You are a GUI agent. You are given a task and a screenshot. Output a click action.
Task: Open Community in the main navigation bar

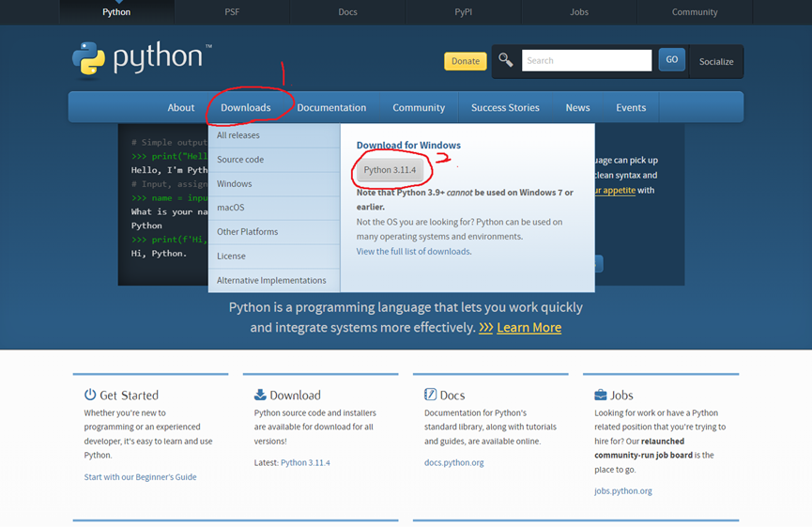coord(419,108)
